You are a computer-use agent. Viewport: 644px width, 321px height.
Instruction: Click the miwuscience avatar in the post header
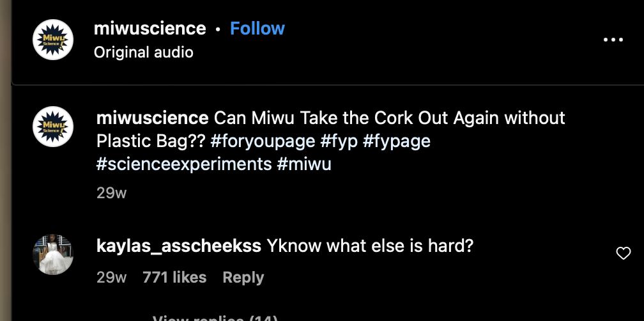(x=53, y=40)
